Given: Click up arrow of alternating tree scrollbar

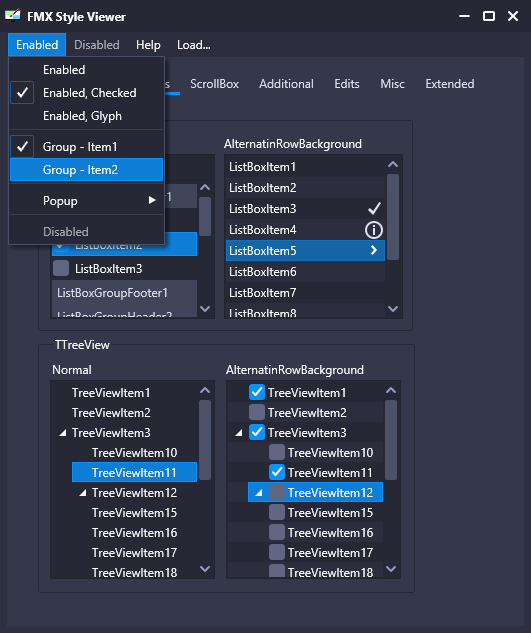Looking at the screenshot, I should tap(391, 390).
